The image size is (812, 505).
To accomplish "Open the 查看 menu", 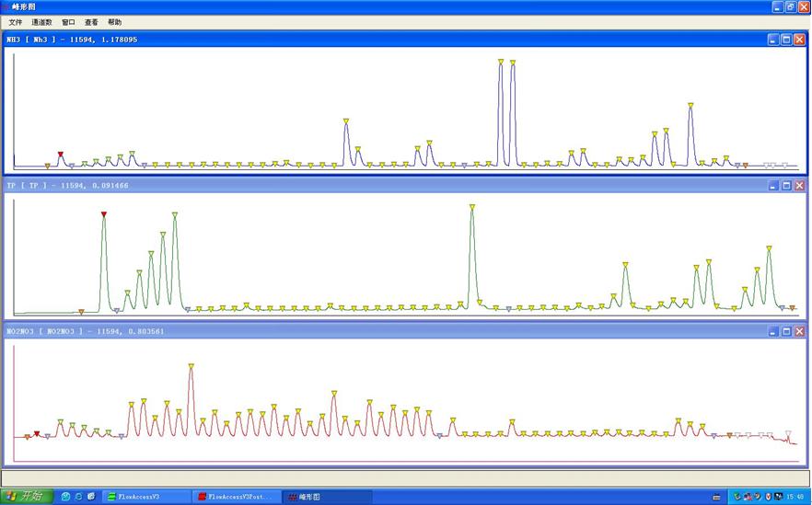I will (91, 22).
